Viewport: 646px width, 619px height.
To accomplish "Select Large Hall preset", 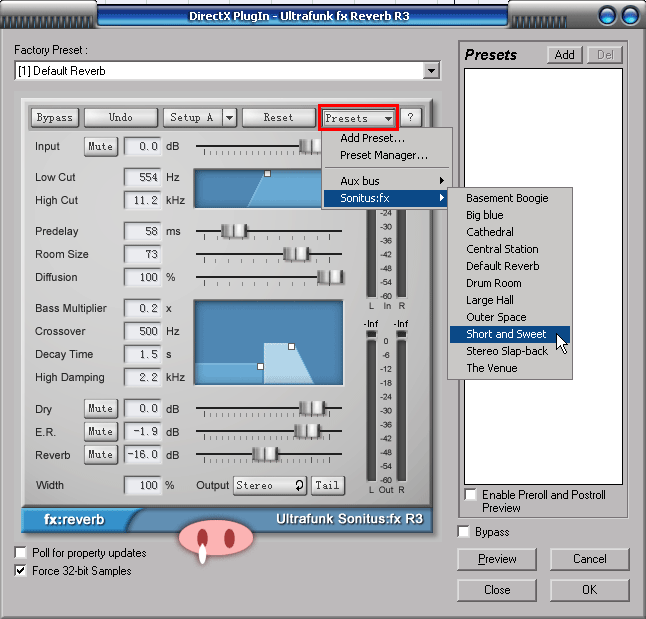I will (x=510, y=300).
